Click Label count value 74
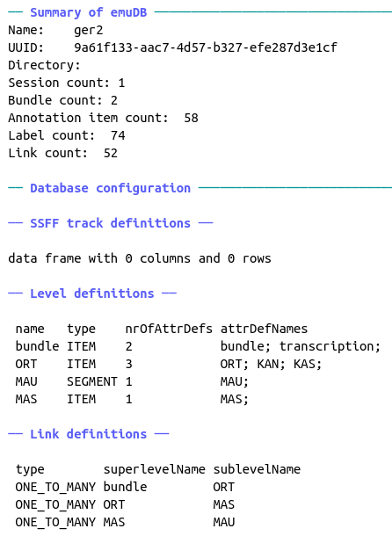 (x=118, y=135)
